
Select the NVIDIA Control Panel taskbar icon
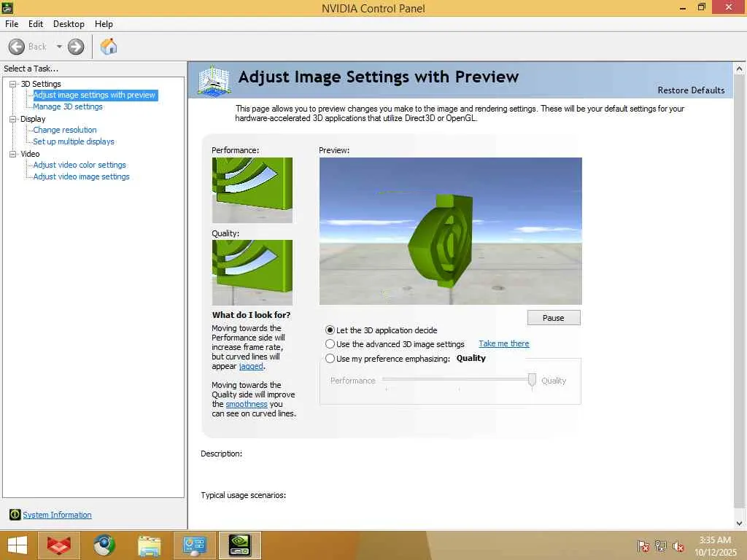click(239, 545)
